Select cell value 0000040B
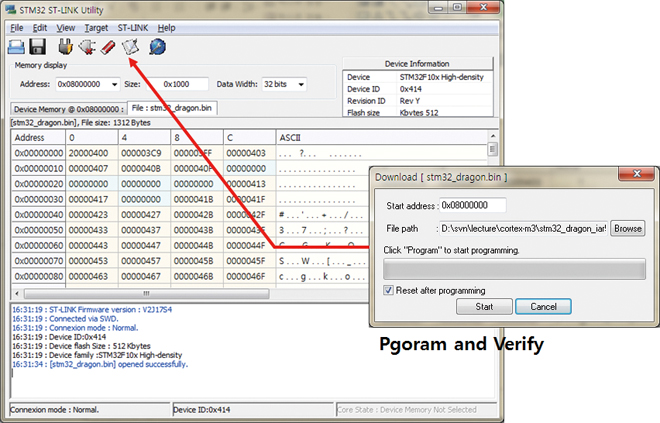This screenshot has width=660, height=423. click(x=141, y=169)
